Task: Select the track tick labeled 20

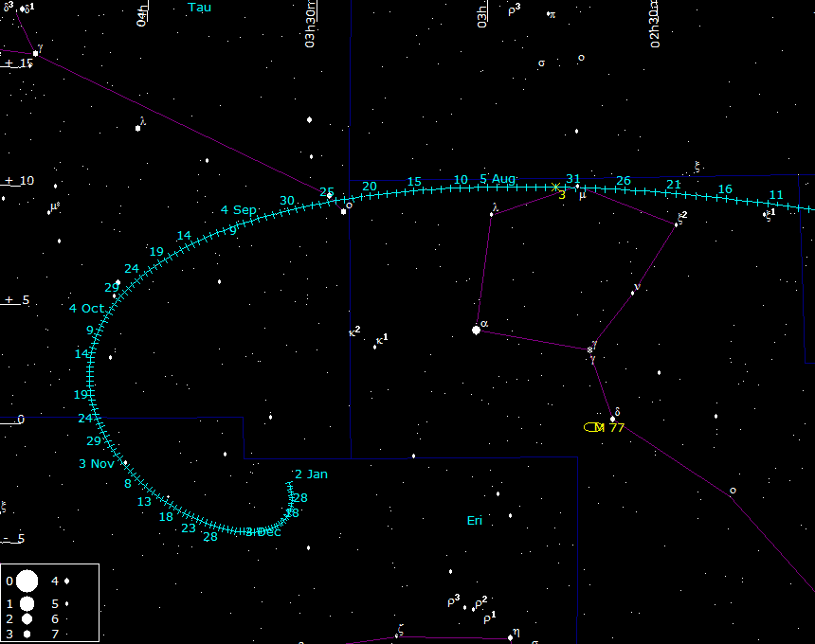Action: point(370,187)
